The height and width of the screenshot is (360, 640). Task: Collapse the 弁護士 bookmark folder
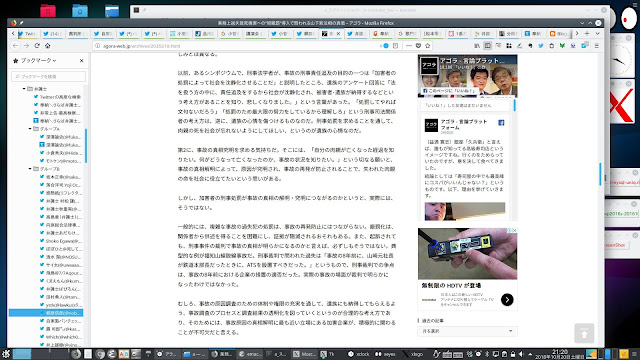point(24,89)
